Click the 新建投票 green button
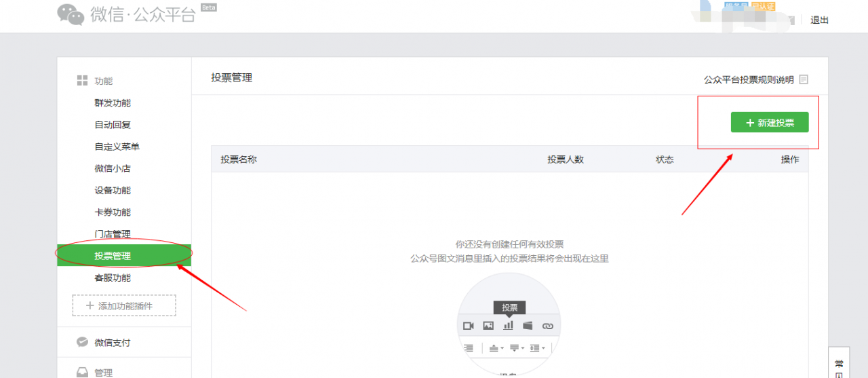This screenshot has width=868, height=378. (770, 123)
